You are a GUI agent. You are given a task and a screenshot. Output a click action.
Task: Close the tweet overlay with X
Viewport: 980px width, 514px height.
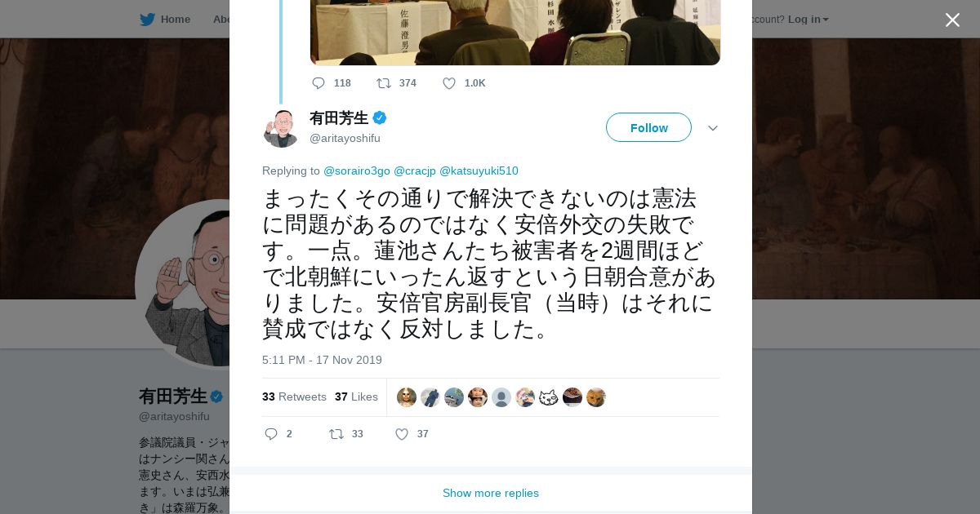pyautogui.click(x=952, y=20)
